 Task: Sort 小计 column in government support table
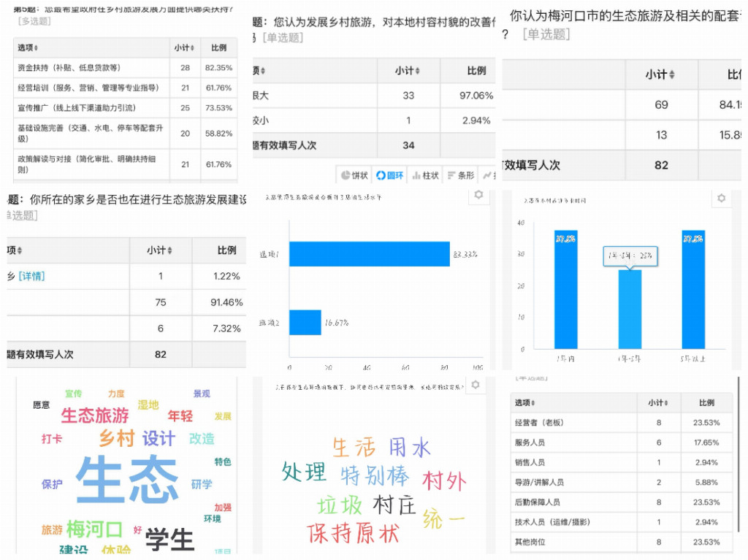[184, 48]
